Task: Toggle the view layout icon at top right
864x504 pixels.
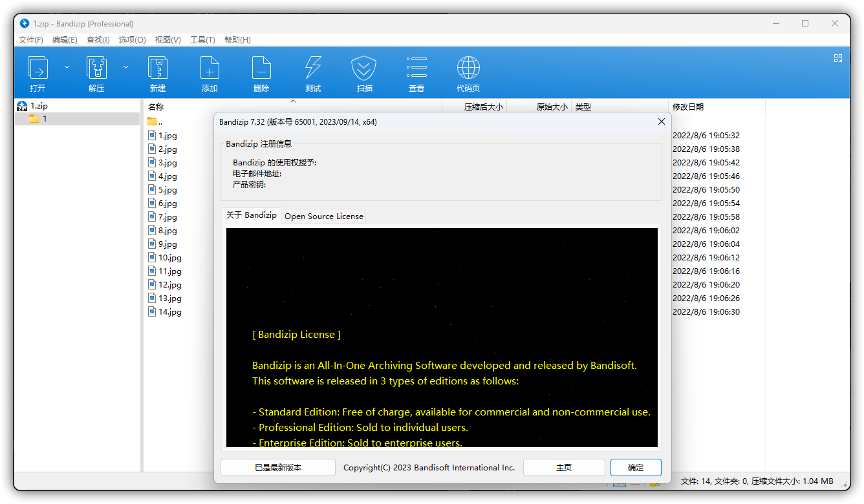Action: pyautogui.click(x=838, y=58)
